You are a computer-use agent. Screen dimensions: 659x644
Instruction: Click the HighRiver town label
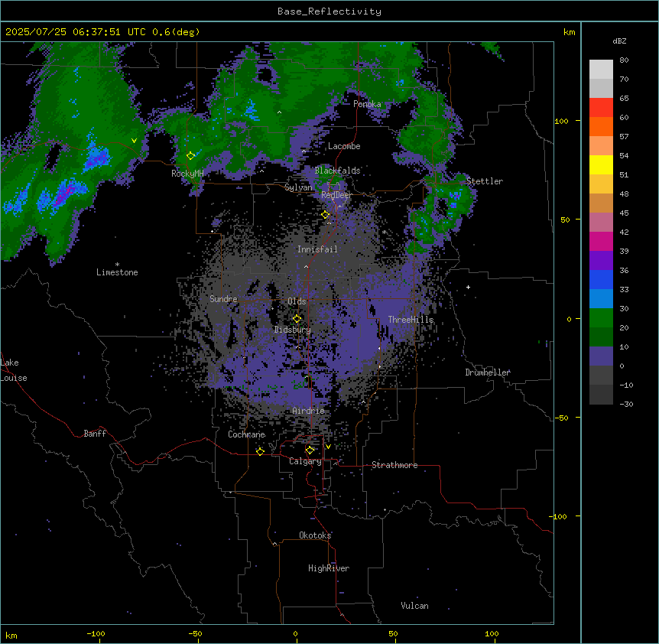(329, 568)
